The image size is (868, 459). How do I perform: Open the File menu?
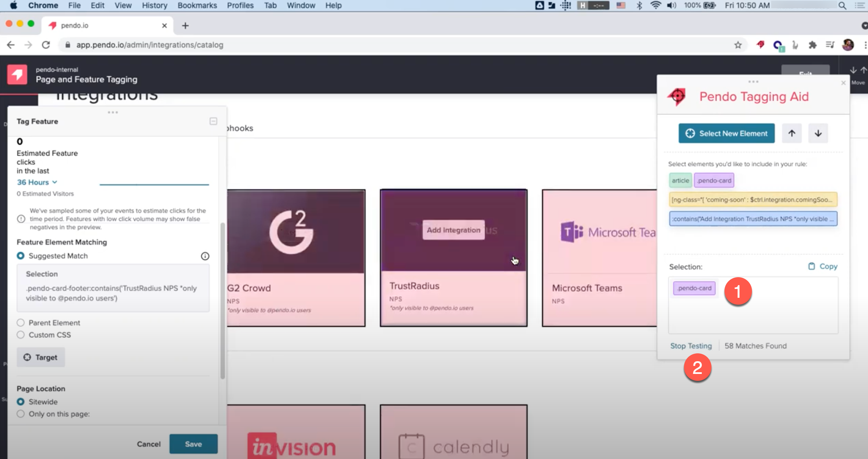74,5
